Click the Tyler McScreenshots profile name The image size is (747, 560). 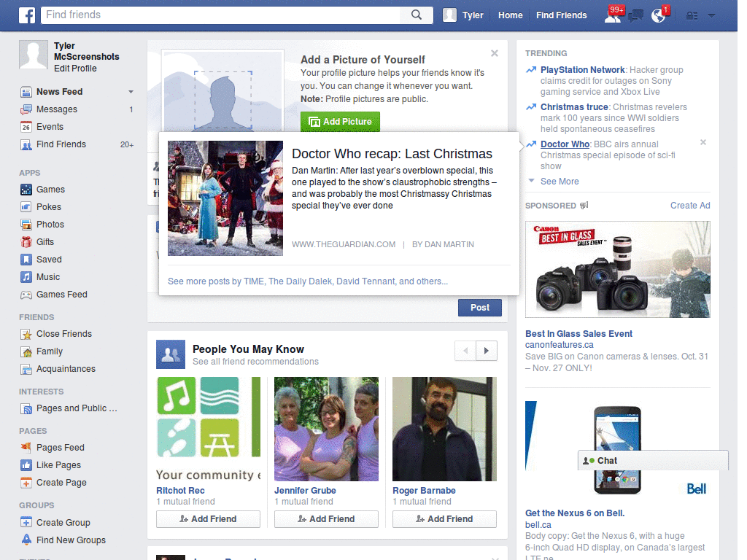point(86,52)
